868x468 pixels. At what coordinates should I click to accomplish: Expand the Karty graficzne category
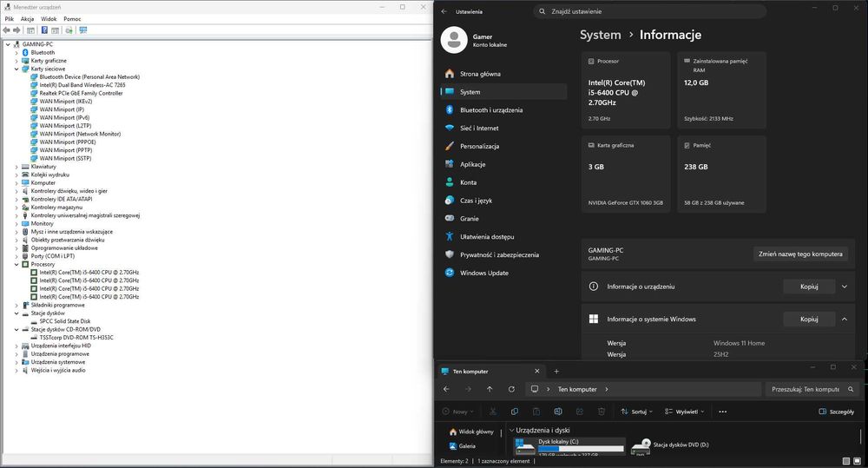16,61
